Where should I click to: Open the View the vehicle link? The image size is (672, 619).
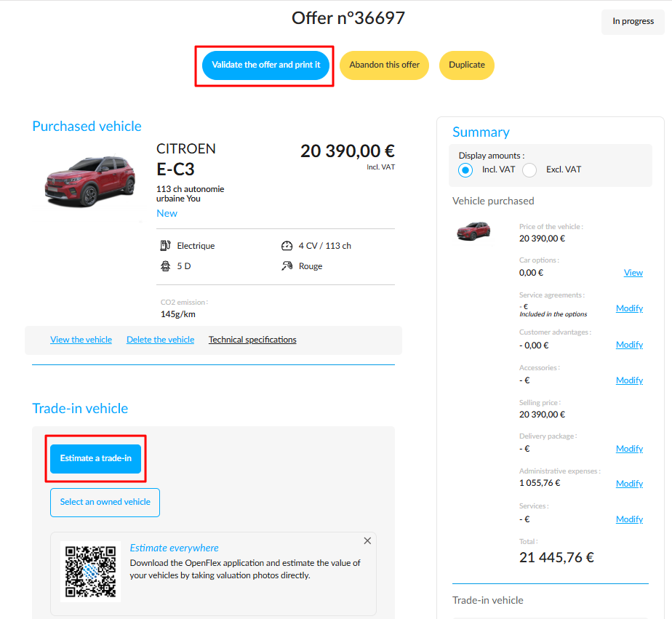pos(81,340)
